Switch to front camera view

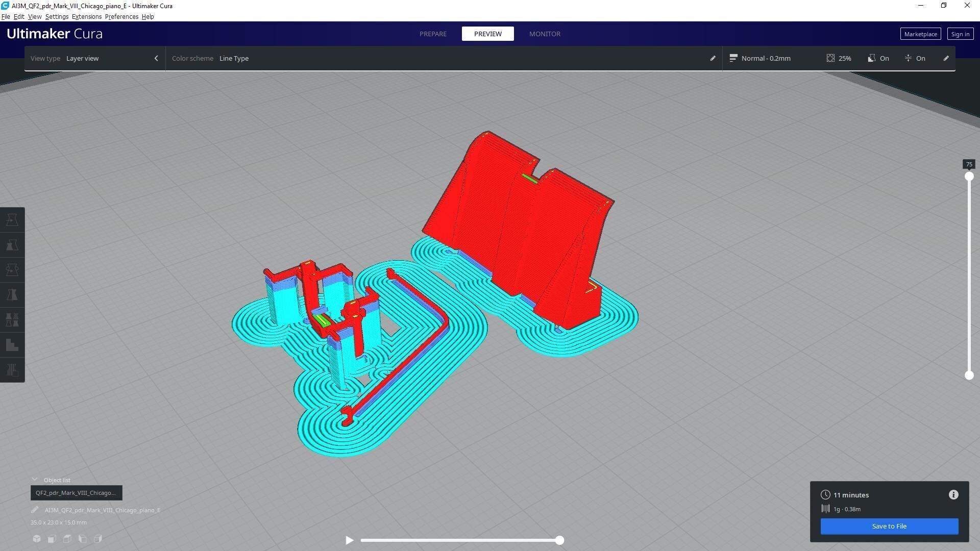(52, 539)
